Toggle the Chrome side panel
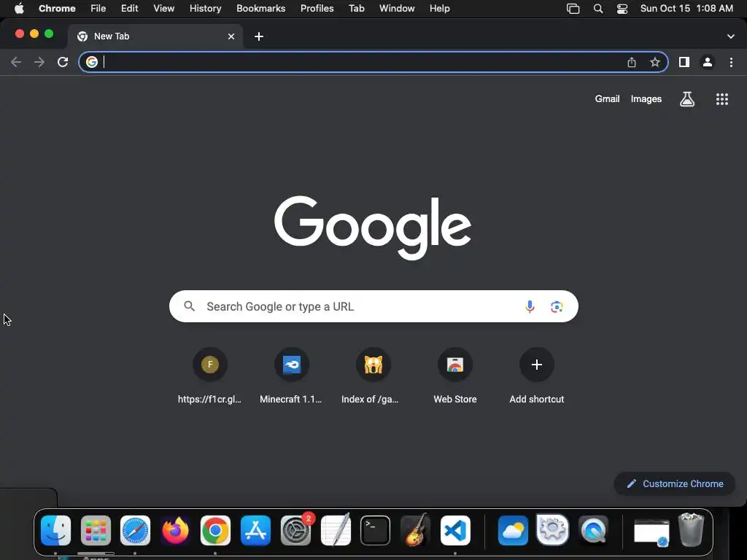This screenshot has width=747, height=560. click(684, 62)
